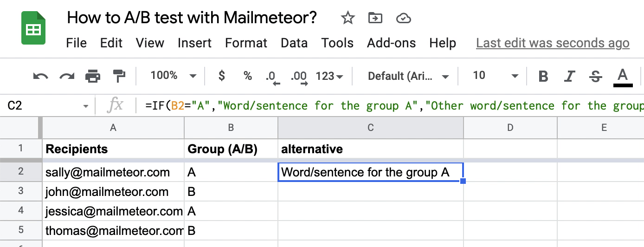This screenshot has width=644, height=247.
Task: Select group cell B in john's row
Action: point(231,192)
